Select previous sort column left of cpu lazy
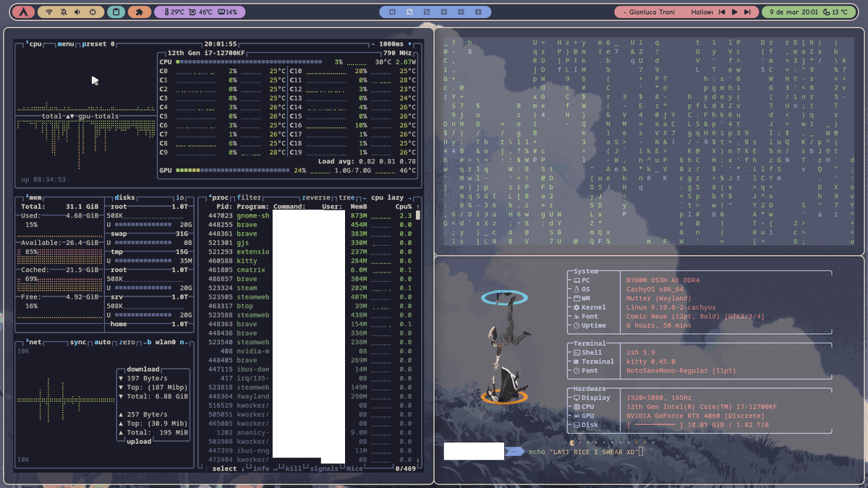This screenshot has height=488, width=868. [x=365, y=197]
